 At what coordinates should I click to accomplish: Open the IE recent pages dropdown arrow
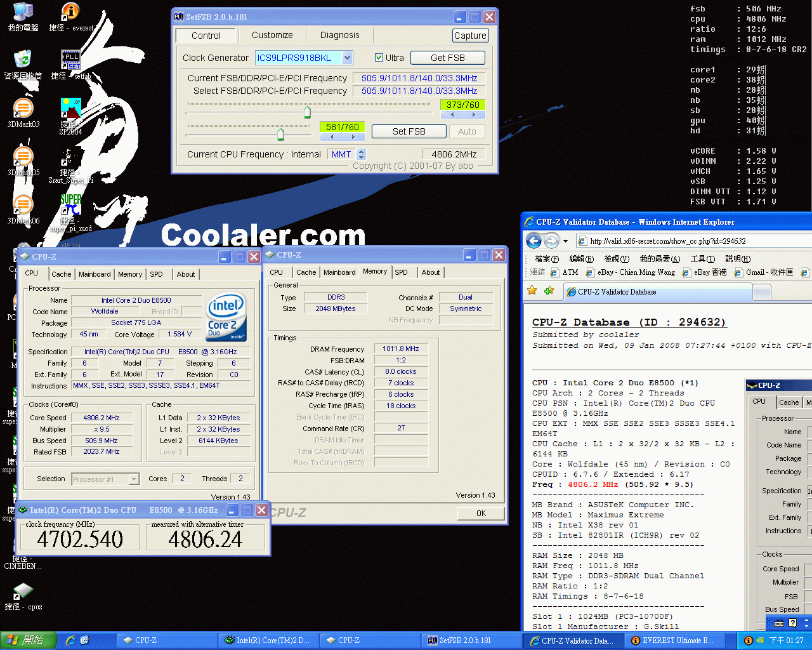click(x=566, y=241)
